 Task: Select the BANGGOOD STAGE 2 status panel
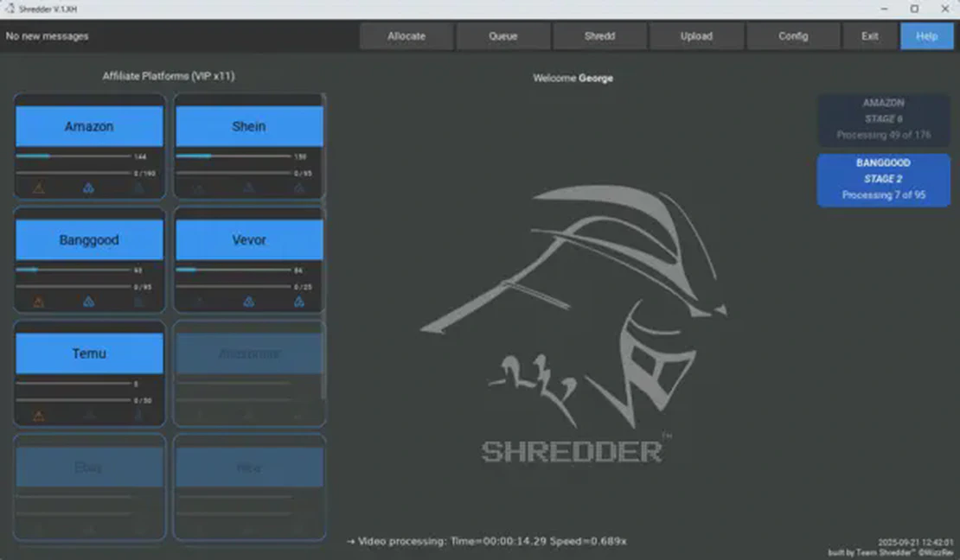(883, 179)
